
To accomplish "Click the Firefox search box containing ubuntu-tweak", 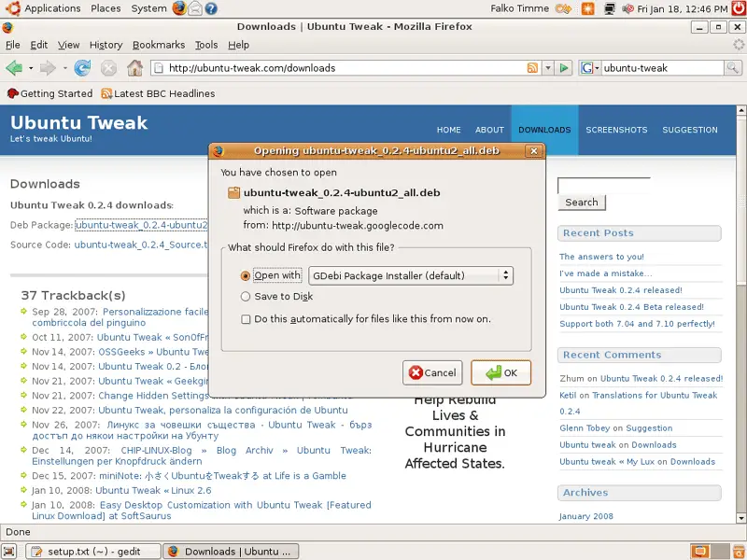I will pos(662,68).
